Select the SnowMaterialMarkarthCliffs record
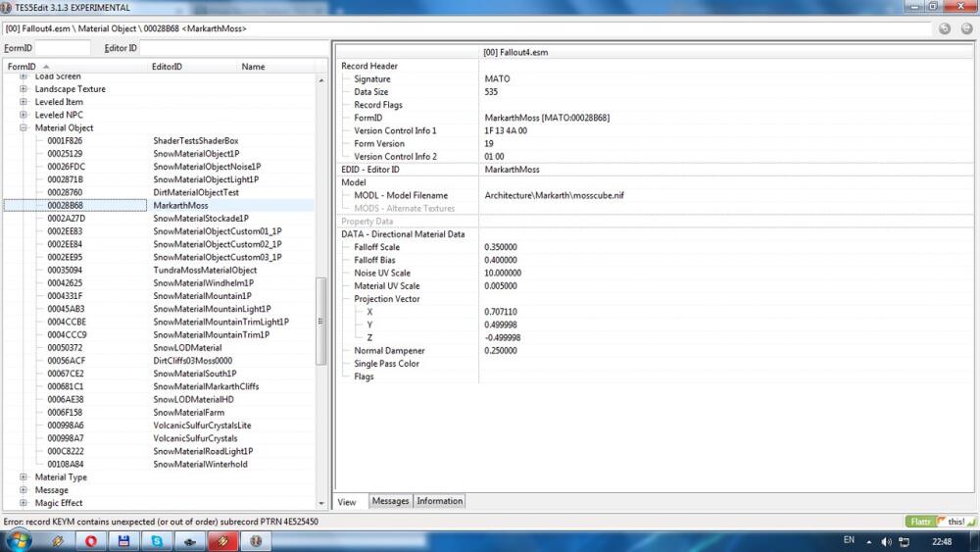Screen dimensions: 980x552 [160, 386]
